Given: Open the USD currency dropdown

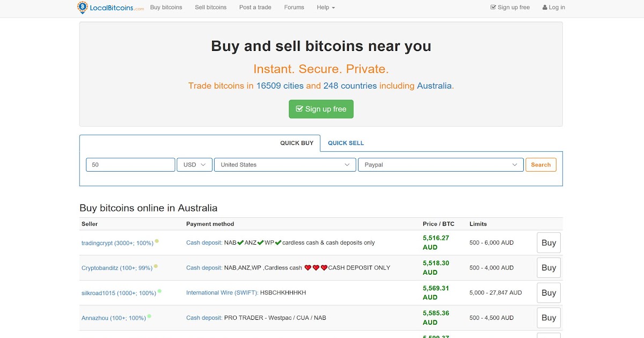Looking at the screenshot, I should [194, 165].
